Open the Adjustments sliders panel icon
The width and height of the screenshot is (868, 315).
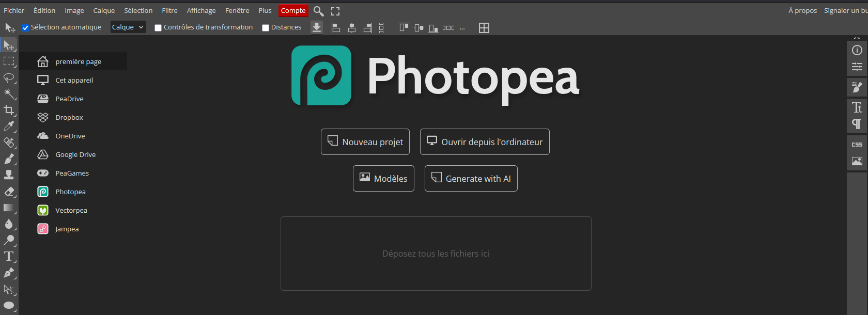(857, 67)
